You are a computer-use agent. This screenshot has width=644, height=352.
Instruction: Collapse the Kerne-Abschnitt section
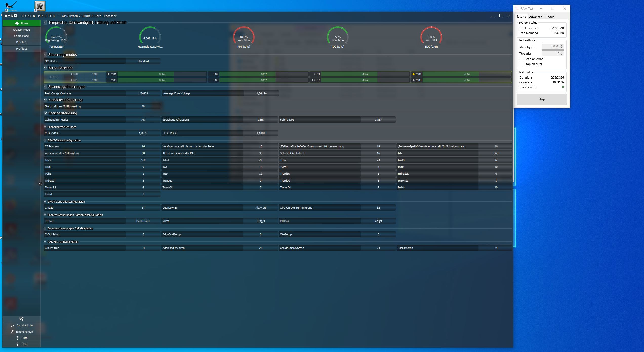tap(45, 68)
